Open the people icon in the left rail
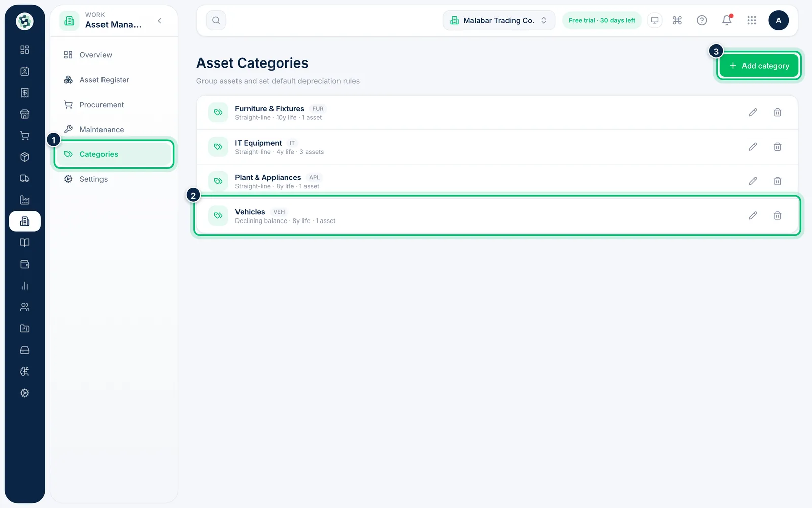The width and height of the screenshot is (812, 508). pos(24,307)
